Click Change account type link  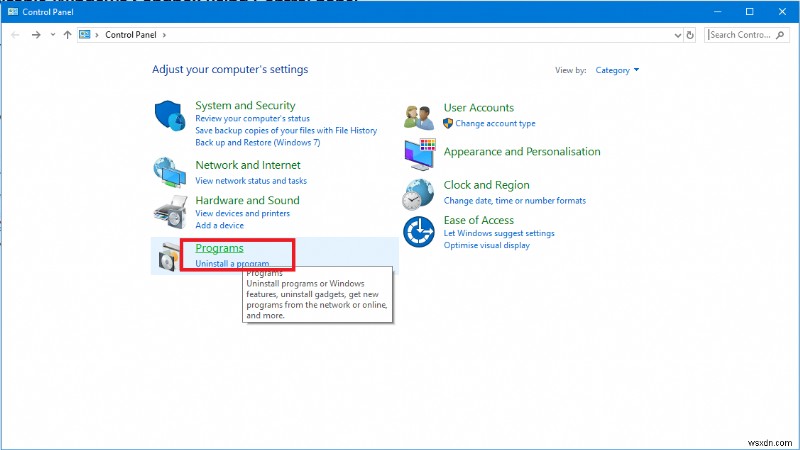[x=495, y=123]
